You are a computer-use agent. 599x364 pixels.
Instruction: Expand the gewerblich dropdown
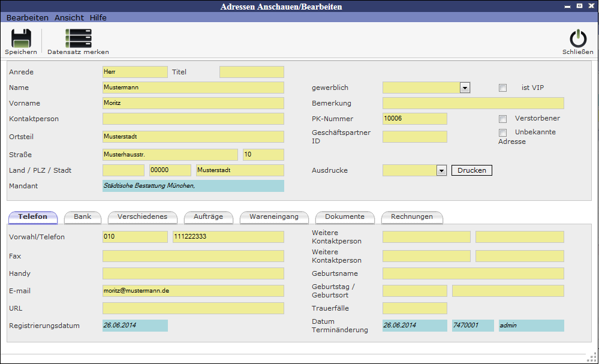pyautogui.click(x=465, y=88)
